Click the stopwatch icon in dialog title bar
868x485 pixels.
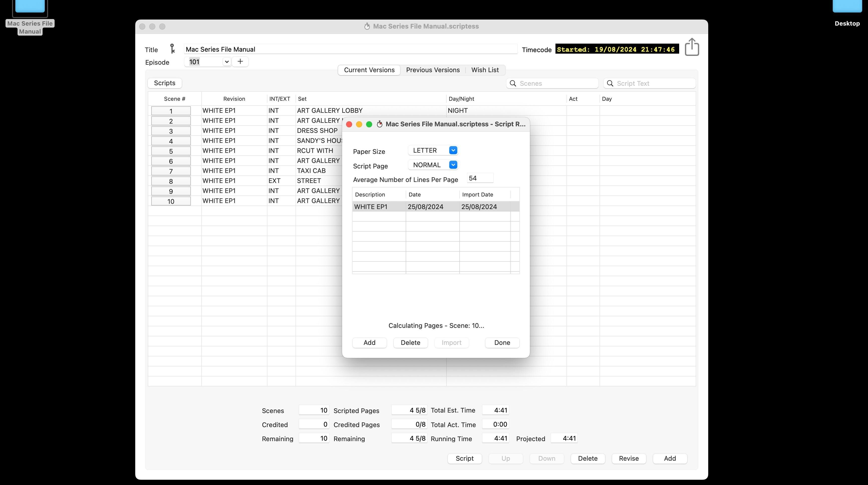click(379, 124)
